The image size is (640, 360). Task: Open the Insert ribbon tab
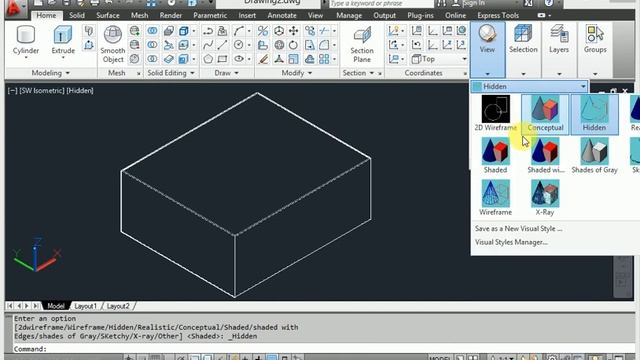(247, 15)
